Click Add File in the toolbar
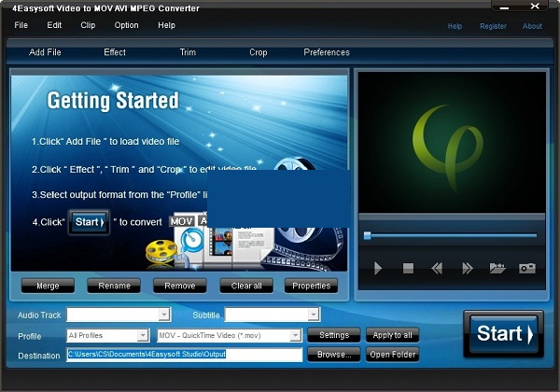The height and width of the screenshot is (392, 560). (x=45, y=52)
